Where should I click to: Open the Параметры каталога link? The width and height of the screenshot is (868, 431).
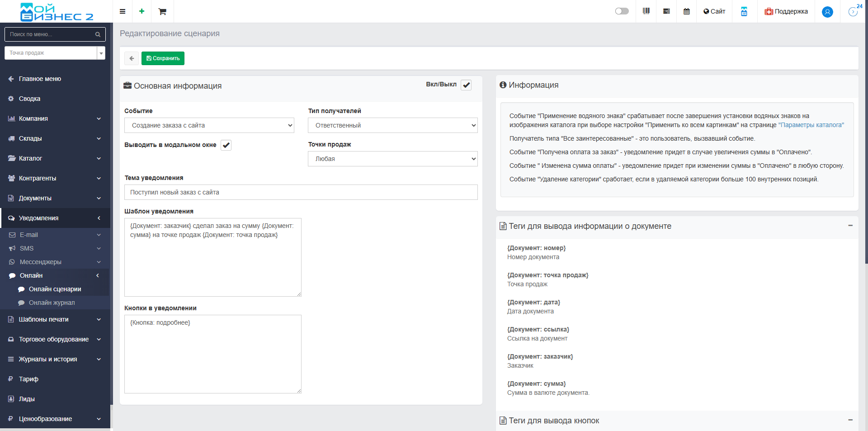point(811,125)
